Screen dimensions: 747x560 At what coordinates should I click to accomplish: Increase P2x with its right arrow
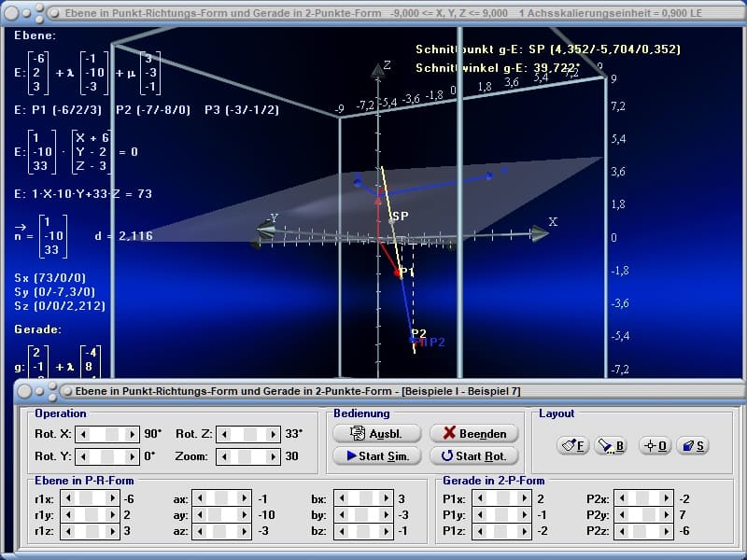point(667,498)
